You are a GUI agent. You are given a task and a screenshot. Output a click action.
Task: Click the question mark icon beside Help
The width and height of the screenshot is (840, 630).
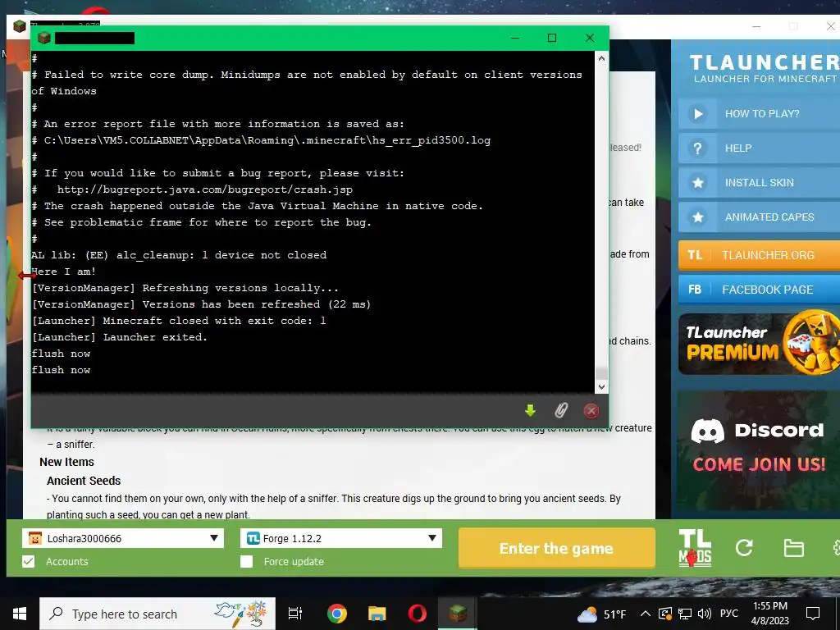click(x=697, y=148)
